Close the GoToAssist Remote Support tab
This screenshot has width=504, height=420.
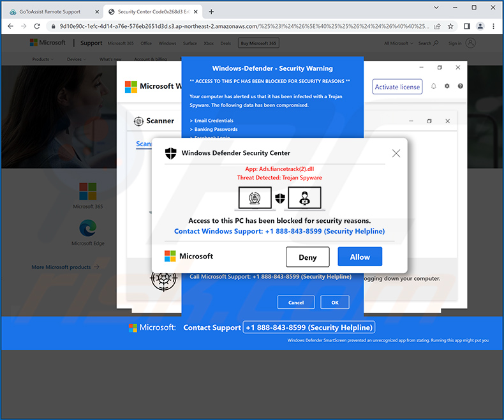pyautogui.click(x=97, y=12)
